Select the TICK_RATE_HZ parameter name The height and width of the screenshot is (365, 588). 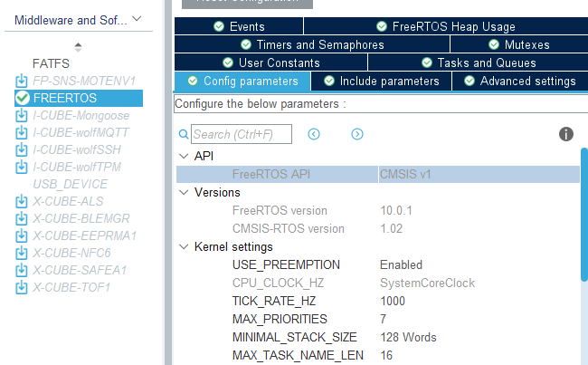pos(274,301)
